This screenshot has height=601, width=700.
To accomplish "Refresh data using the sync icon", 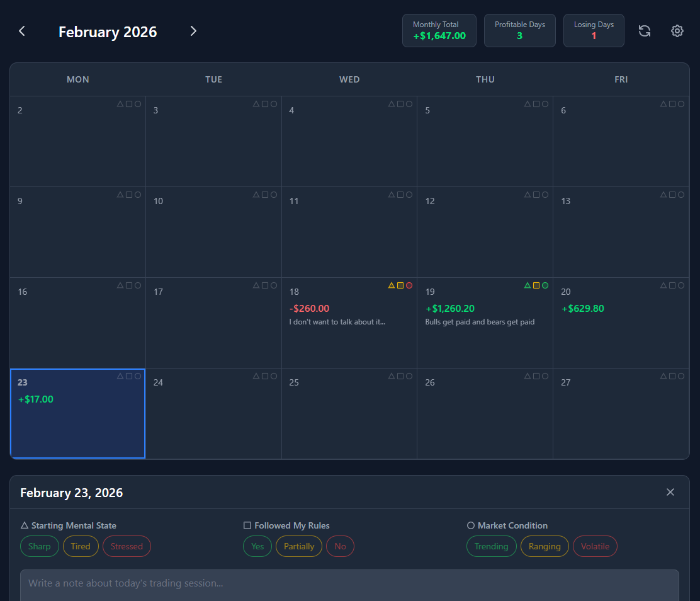I will click(x=644, y=30).
